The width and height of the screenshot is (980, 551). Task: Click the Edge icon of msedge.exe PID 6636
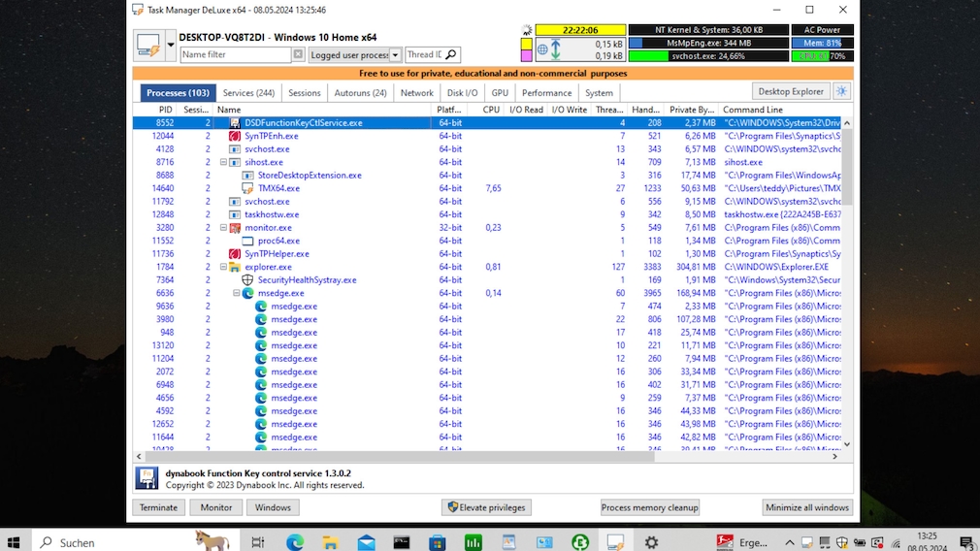248,294
